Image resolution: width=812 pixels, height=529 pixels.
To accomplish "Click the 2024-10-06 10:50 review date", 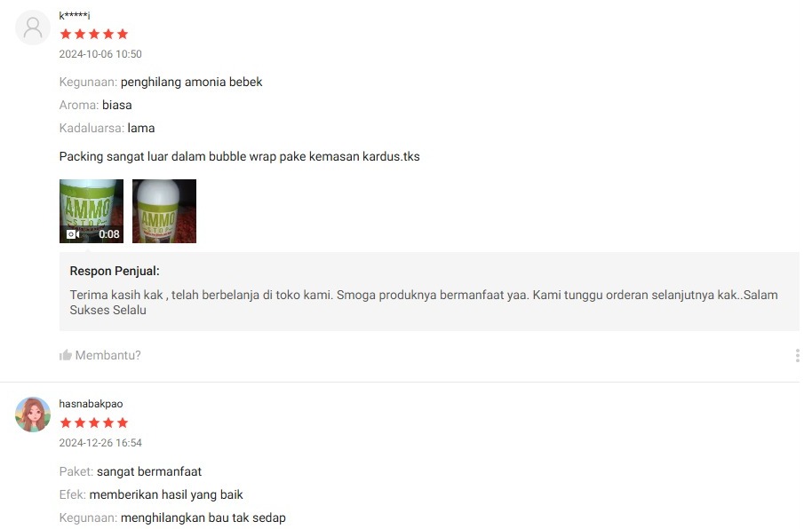I will point(100,54).
